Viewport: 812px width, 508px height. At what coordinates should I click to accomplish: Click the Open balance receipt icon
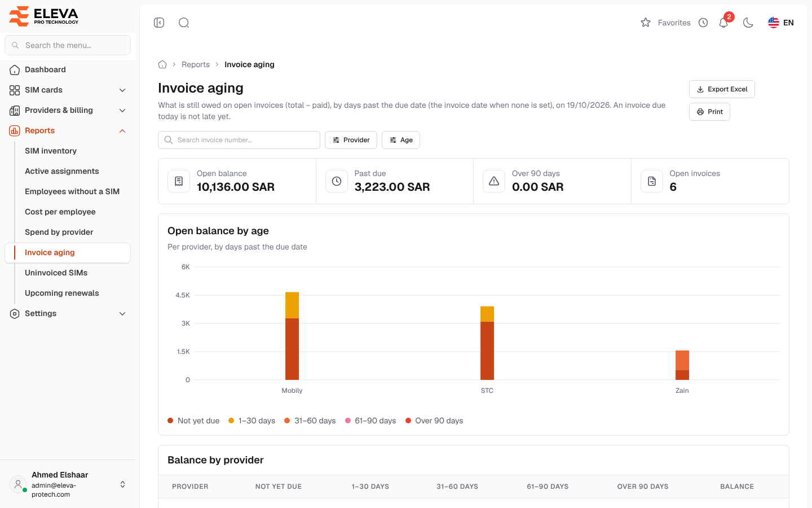click(179, 181)
